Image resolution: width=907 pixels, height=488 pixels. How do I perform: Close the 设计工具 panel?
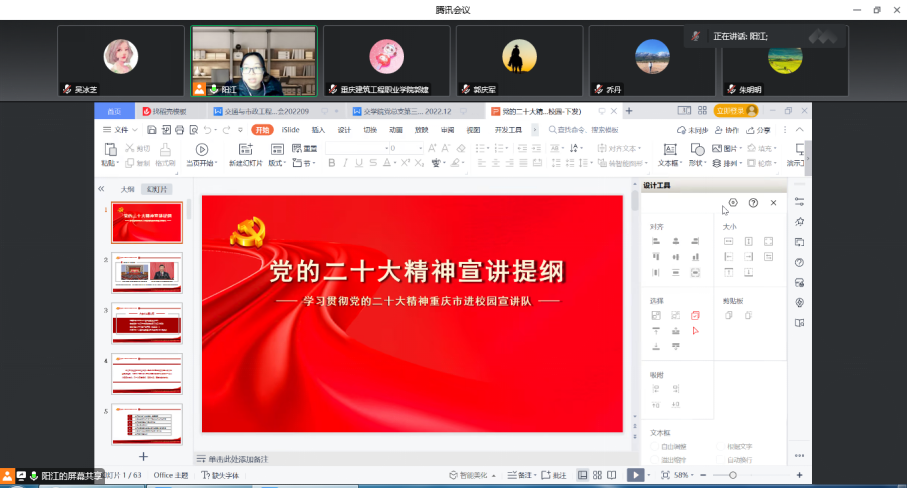[x=773, y=203]
